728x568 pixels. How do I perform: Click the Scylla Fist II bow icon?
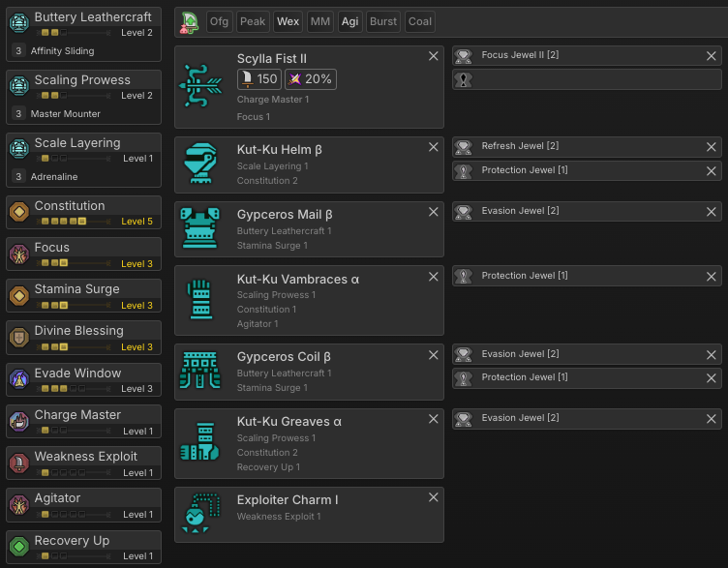[x=201, y=87]
